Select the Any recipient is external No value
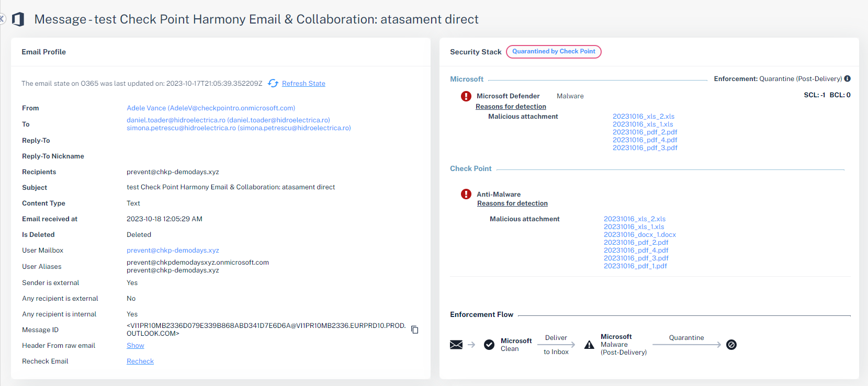 coord(131,298)
